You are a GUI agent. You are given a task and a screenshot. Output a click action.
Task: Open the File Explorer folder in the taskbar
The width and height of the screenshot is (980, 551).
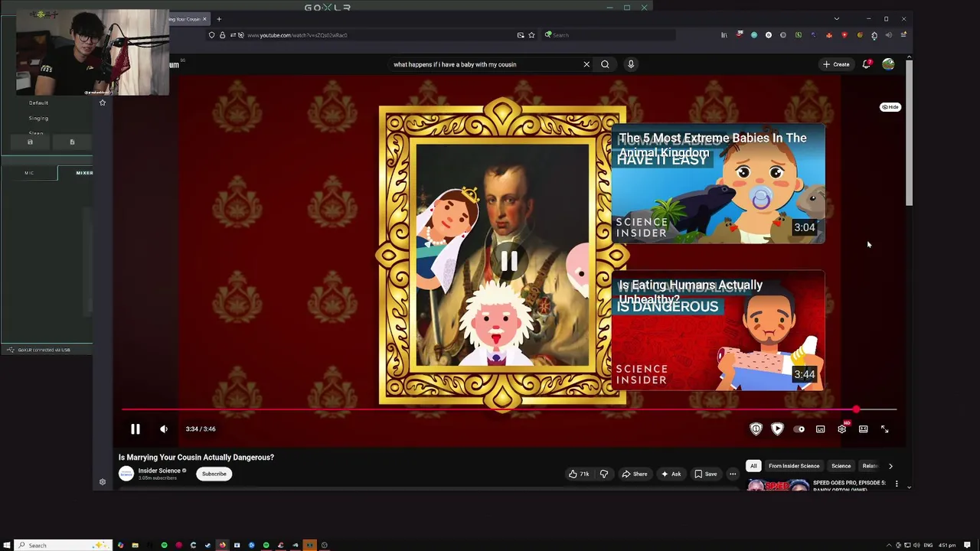pos(135,546)
